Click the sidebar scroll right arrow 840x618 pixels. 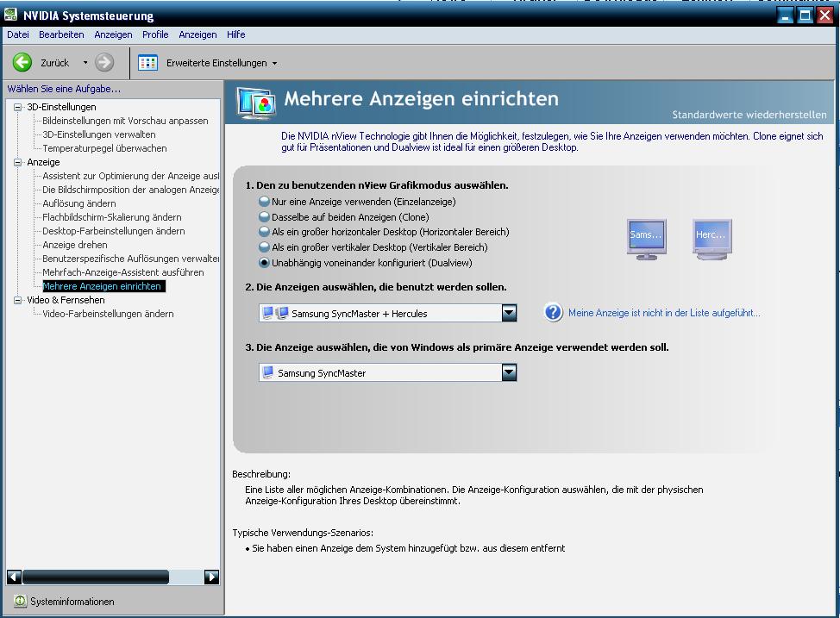coord(212,577)
